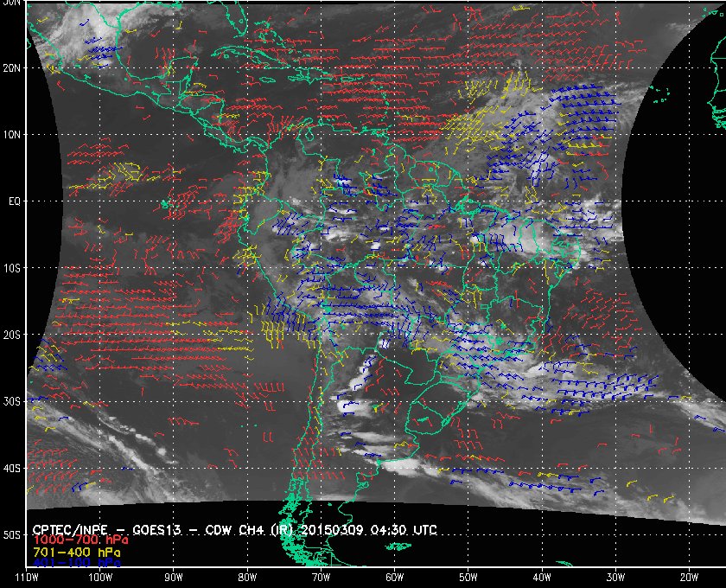Click the 20W longitude label
This screenshot has width=726, height=588.
[689, 578]
